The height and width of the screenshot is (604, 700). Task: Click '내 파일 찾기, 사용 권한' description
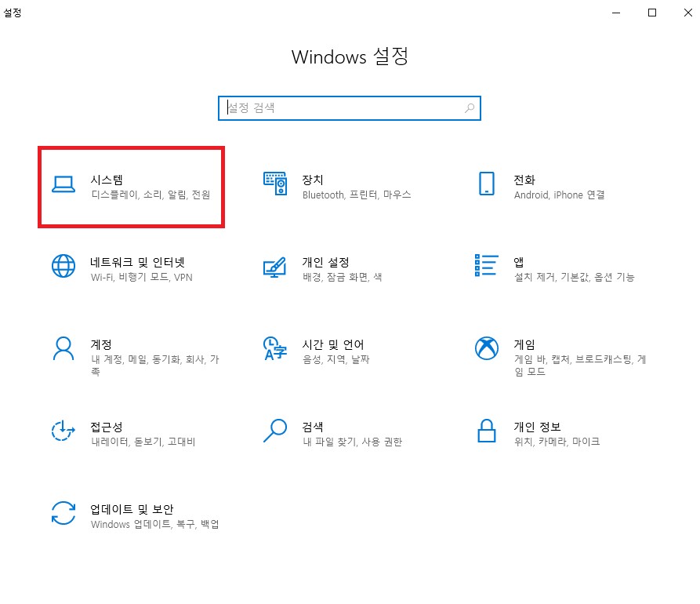point(352,442)
